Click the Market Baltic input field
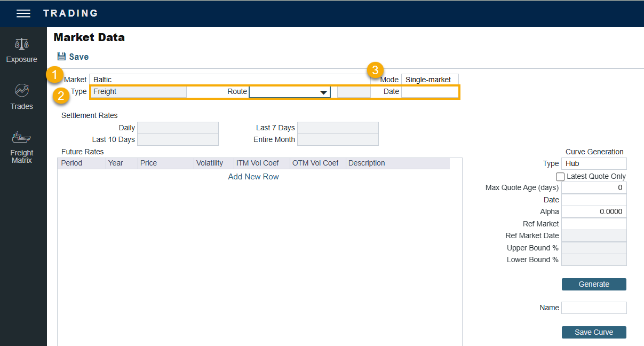The image size is (644, 346). coord(229,80)
